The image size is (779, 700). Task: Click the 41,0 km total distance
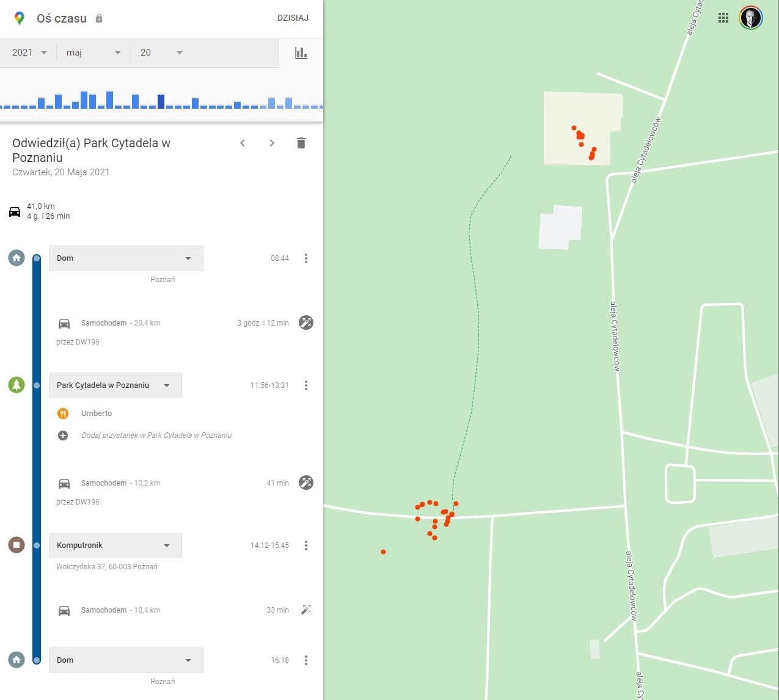point(41,206)
